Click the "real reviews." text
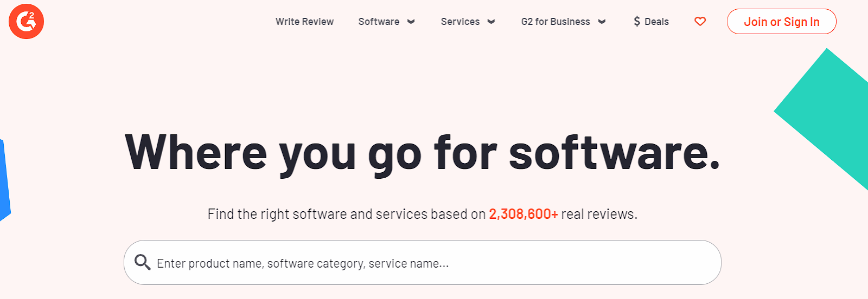Screen dimensions: 868x299 pos(599,214)
